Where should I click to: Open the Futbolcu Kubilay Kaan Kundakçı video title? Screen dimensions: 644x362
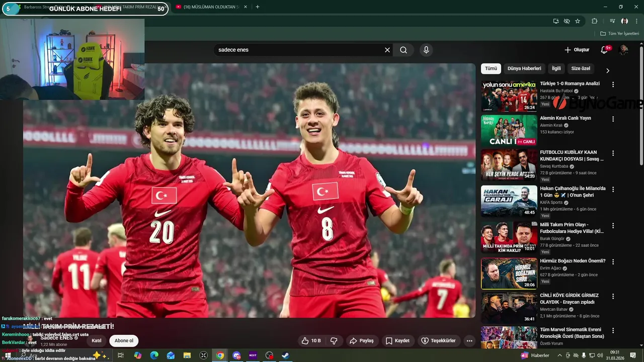pyautogui.click(x=572, y=155)
